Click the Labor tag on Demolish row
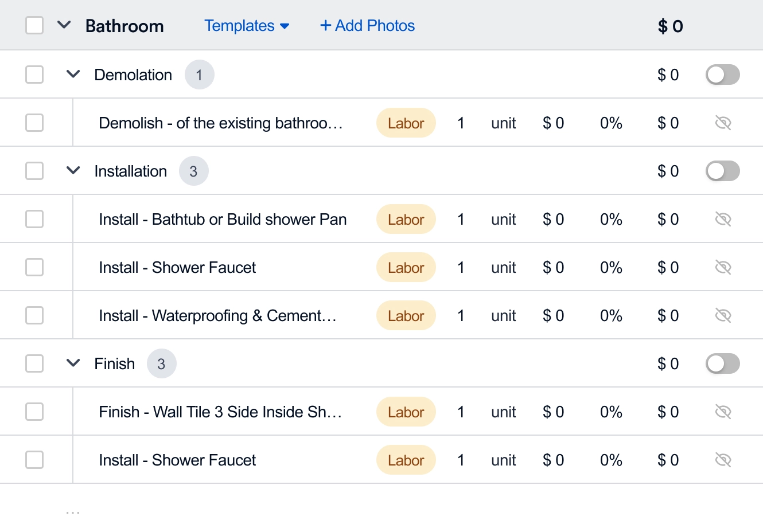 tap(406, 123)
